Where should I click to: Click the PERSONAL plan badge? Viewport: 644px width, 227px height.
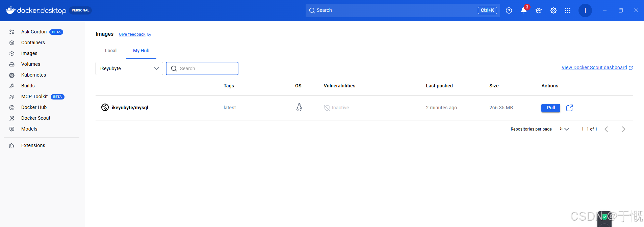80,10
